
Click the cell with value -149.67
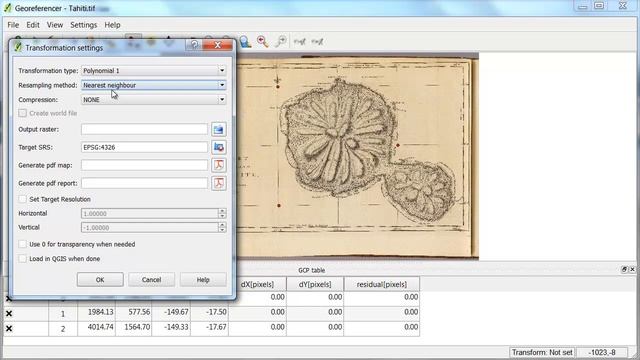click(171, 312)
